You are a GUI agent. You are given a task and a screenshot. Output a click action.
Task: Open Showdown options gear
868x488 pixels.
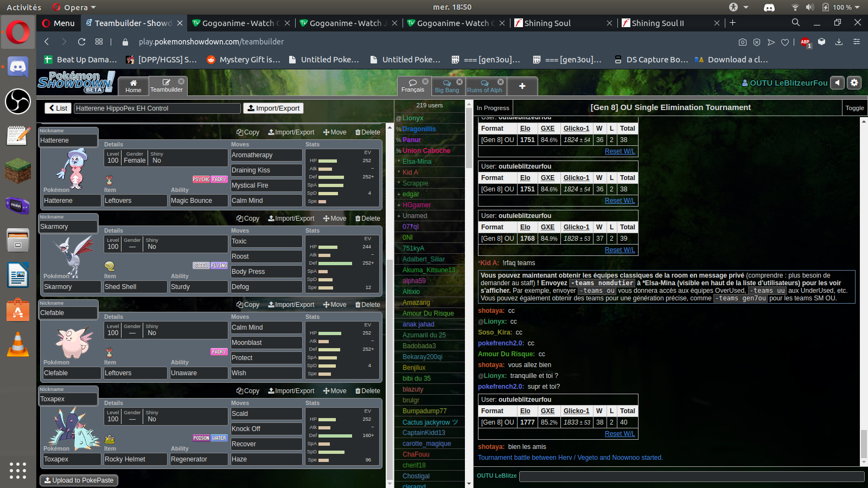point(854,83)
